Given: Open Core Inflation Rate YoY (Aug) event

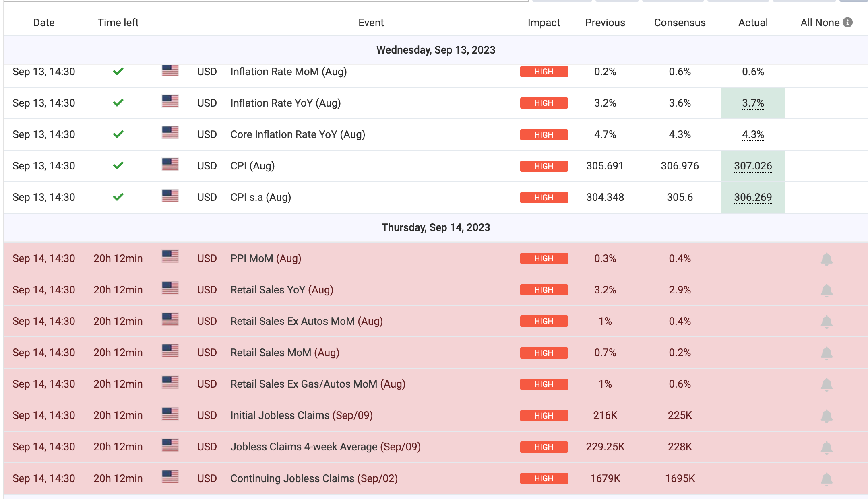Looking at the screenshot, I should tap(298, 134).
